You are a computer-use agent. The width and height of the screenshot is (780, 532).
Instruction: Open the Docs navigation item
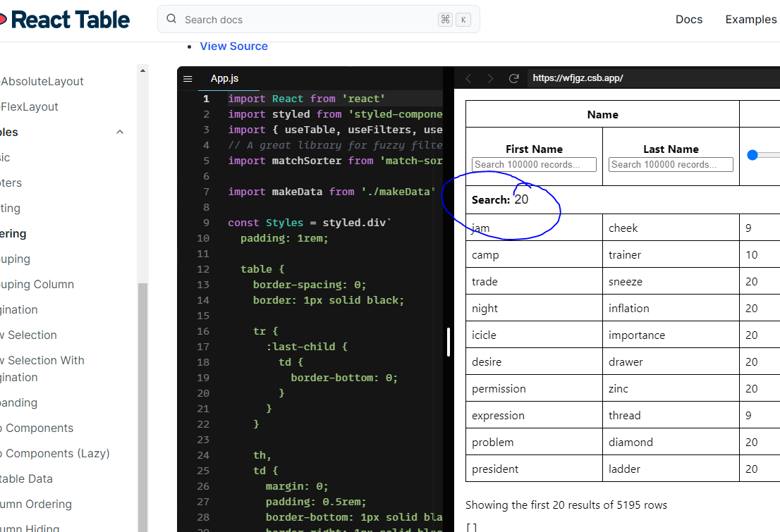688,20
